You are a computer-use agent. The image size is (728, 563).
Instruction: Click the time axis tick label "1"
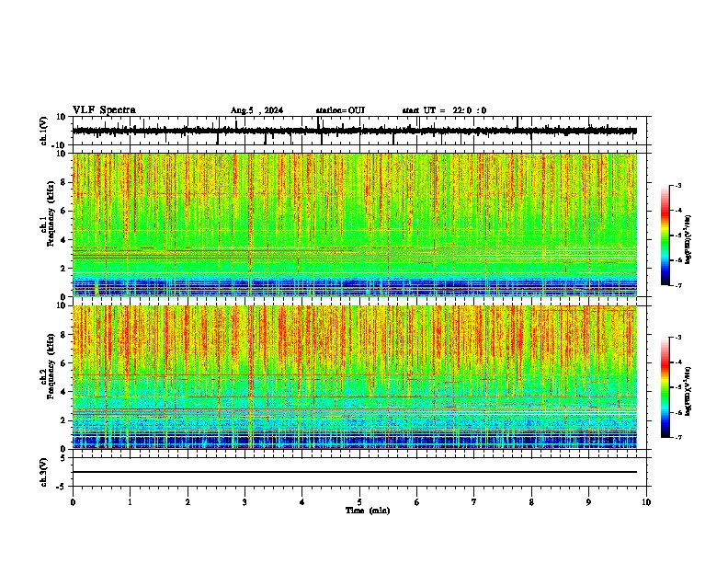coord(130,502)
